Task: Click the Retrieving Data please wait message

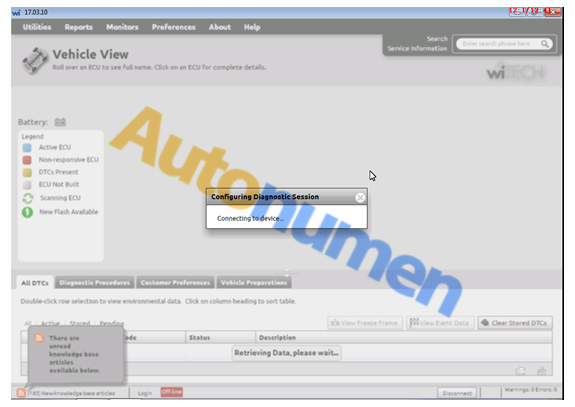Action: [x=286, y=353]
